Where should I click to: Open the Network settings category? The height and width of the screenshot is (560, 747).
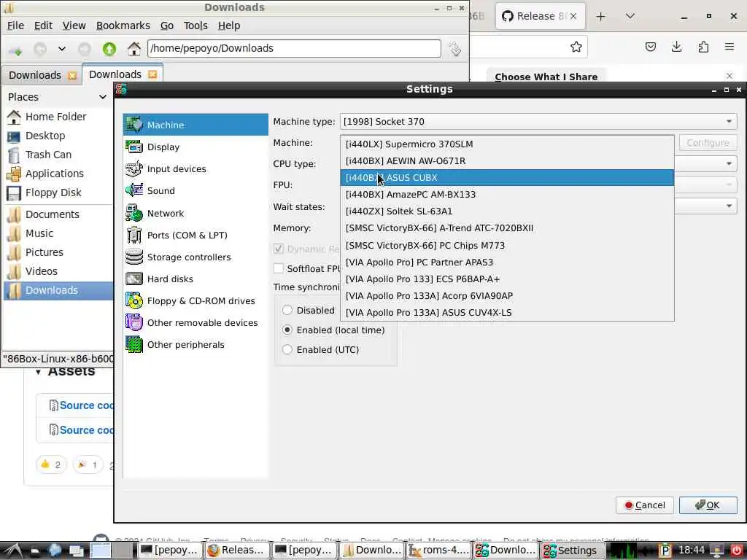[196, 213]
